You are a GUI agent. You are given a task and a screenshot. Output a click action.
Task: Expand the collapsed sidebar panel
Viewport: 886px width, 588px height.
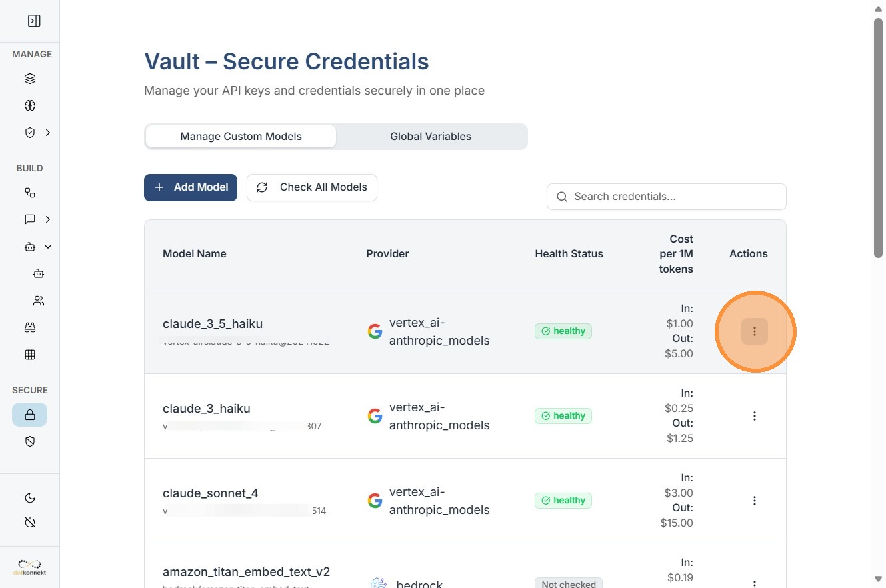pyautogui.click(x=34, y=21)
